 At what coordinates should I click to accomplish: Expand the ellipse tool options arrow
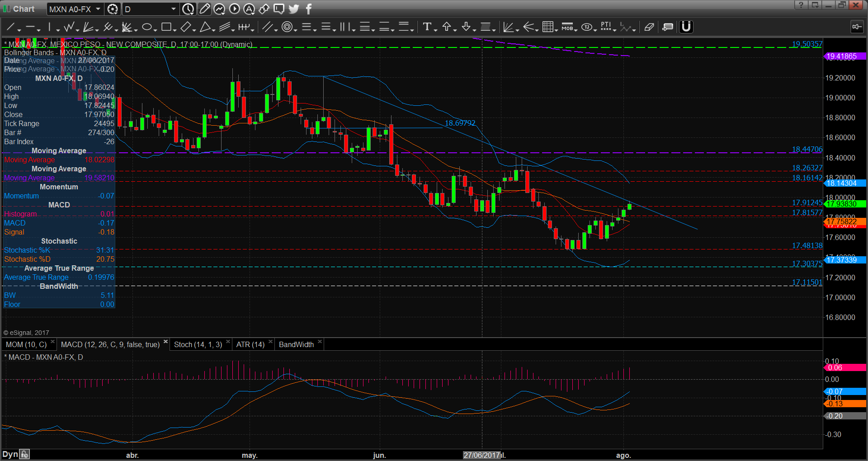click(x=155, y=30)
